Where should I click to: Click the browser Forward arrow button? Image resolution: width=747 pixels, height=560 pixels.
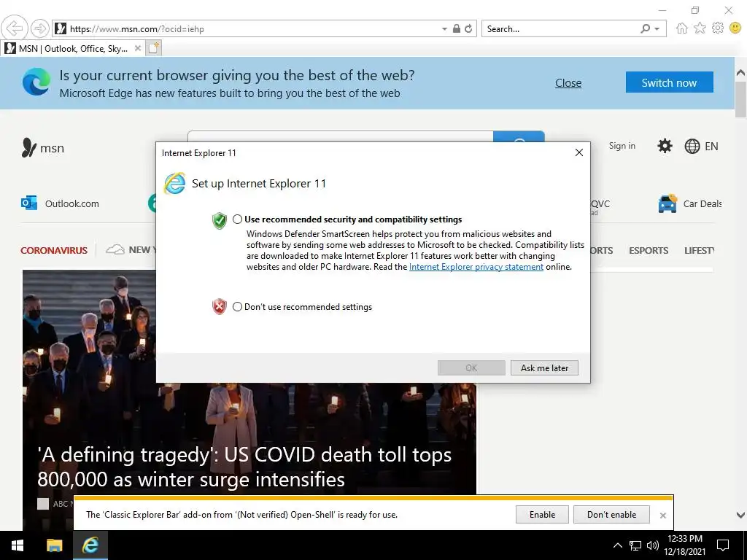(x=40, y=28)
